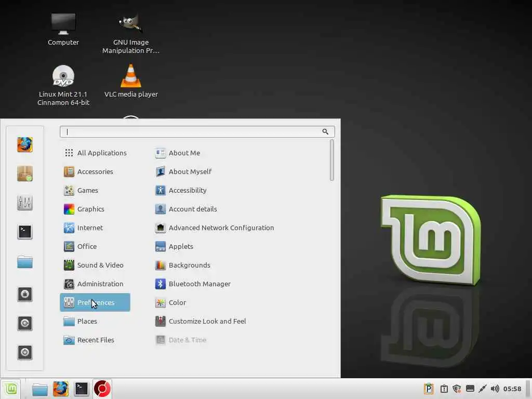Open System Settings in the favorites sidebar
The image size is (532, 399).
(x=25, y=203)
